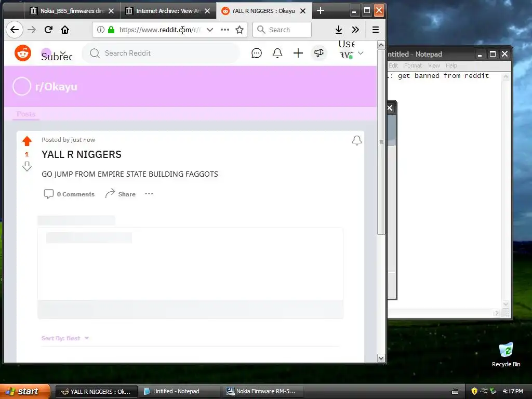Screen dimensions: 532x399
Task: Downvote the post with the down arrow
Action: [x=27, y=166]
